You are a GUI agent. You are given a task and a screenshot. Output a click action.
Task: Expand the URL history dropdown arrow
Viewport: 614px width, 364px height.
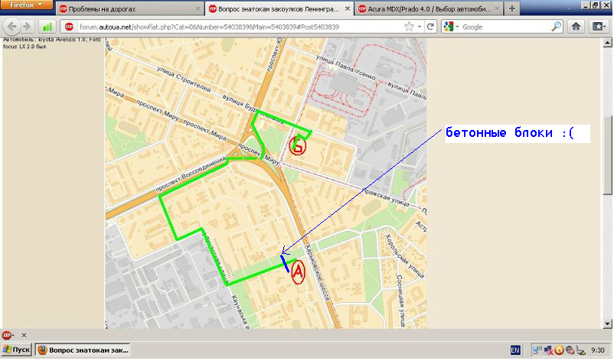(420, 26)
